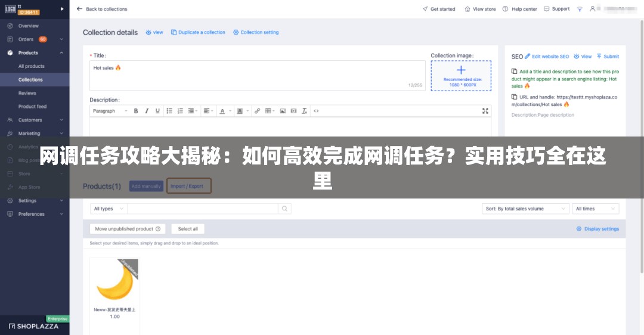Insert a numbered list in description
This screenshot has height=335, width=644.
[180, 111]
